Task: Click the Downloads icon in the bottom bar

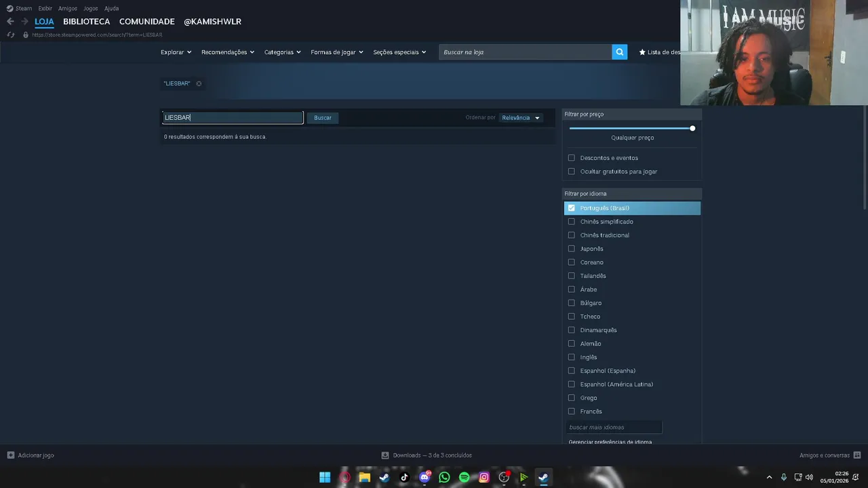Action: [385, 455]
